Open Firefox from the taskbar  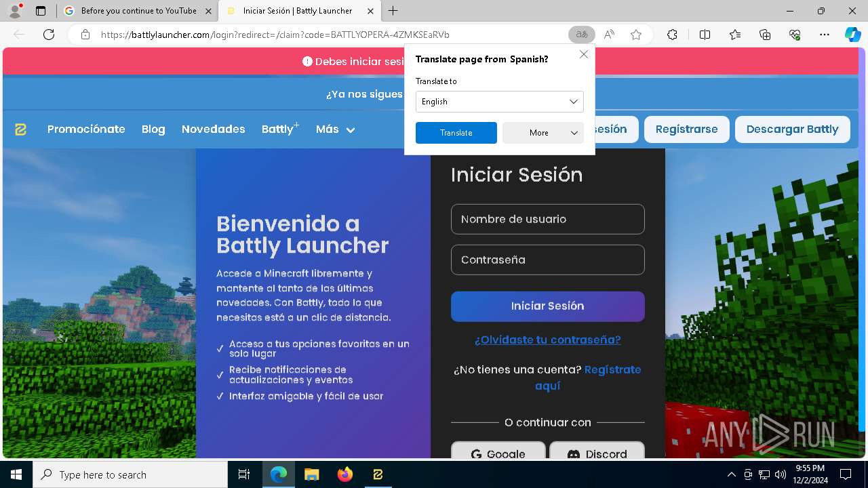pos(344,474)
